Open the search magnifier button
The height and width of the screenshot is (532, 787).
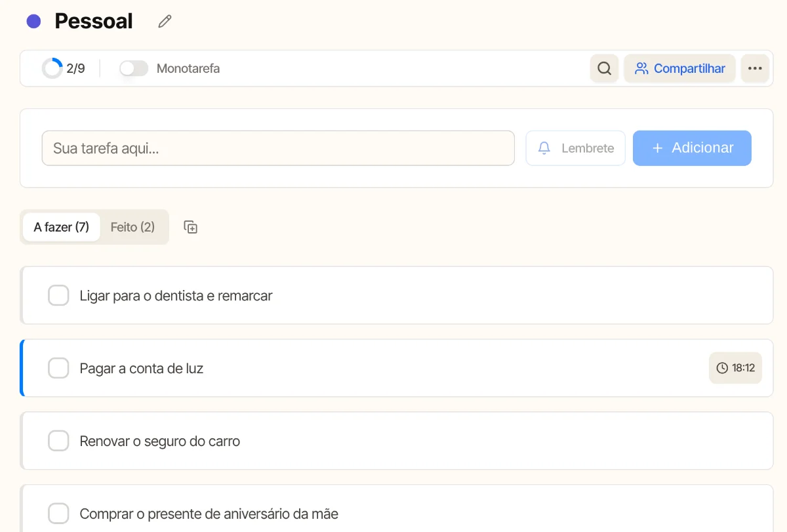pyautogui.click(x=605, y=68)
